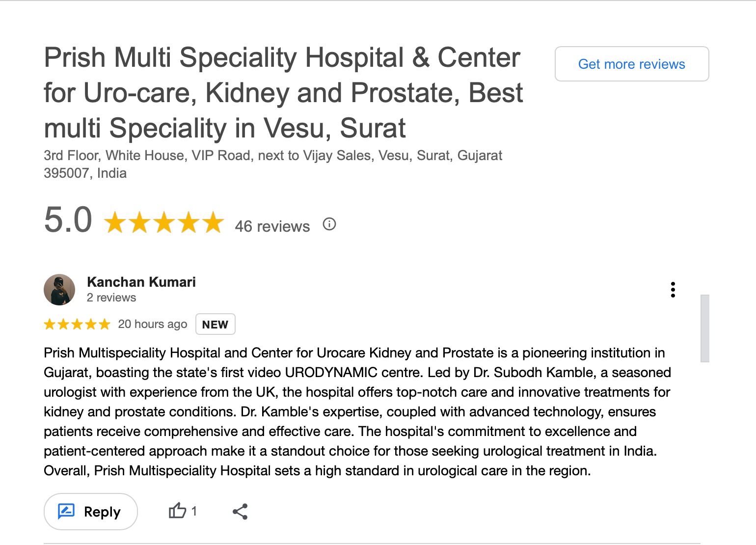Open the reviewer's 2 reviews link
Image resolution: width=756 pixels, height=545 pixels.
tap(111, 298)
